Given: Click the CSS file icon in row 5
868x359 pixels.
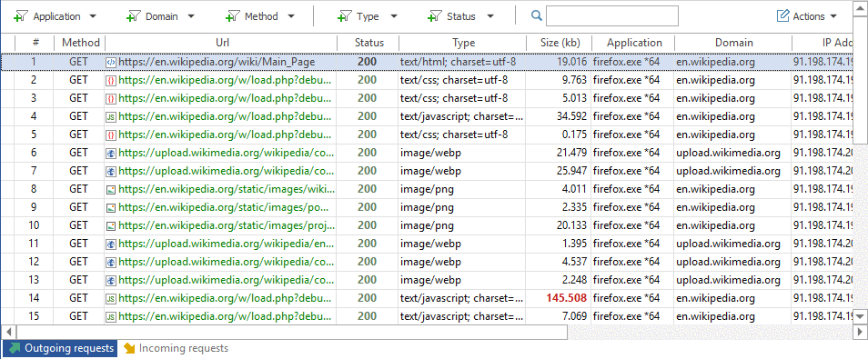Looking at the screenshot, I should (111, 135).
